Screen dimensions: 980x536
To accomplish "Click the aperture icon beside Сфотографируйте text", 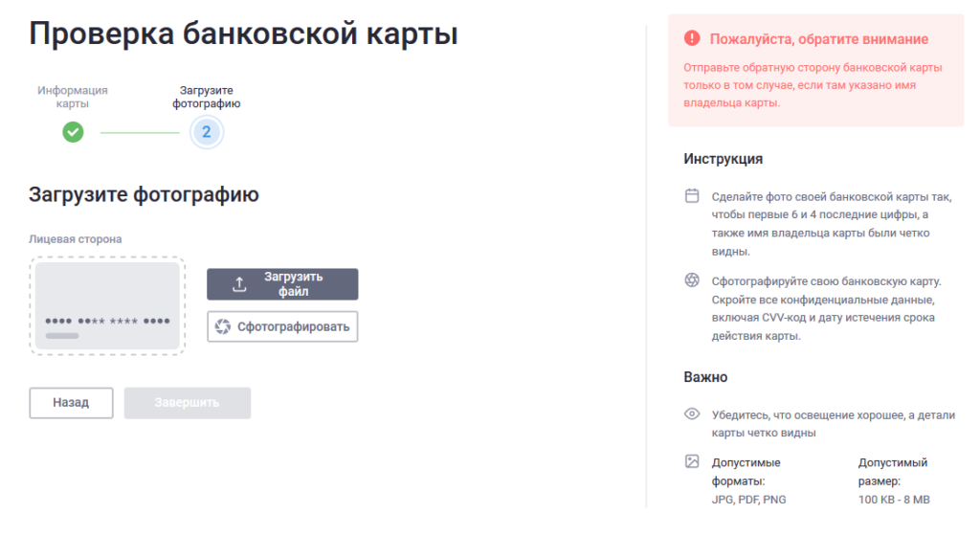I will click(x=692, y=280).
